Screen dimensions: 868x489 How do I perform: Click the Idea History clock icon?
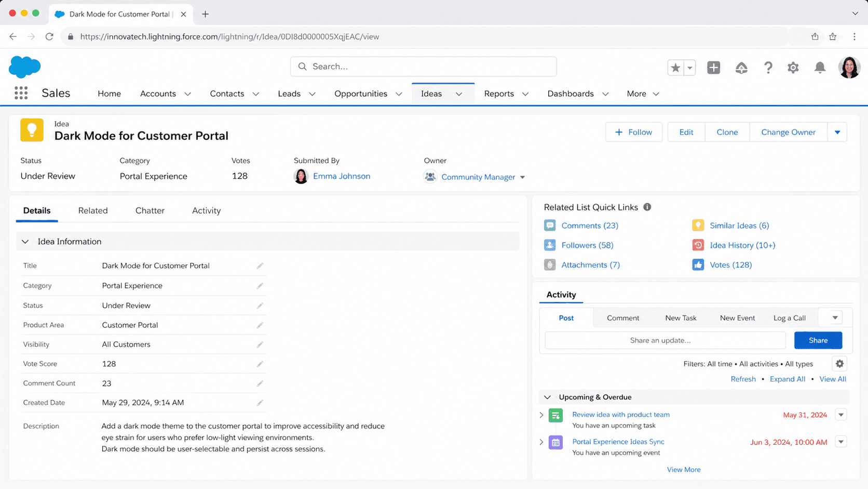(698, 245)
